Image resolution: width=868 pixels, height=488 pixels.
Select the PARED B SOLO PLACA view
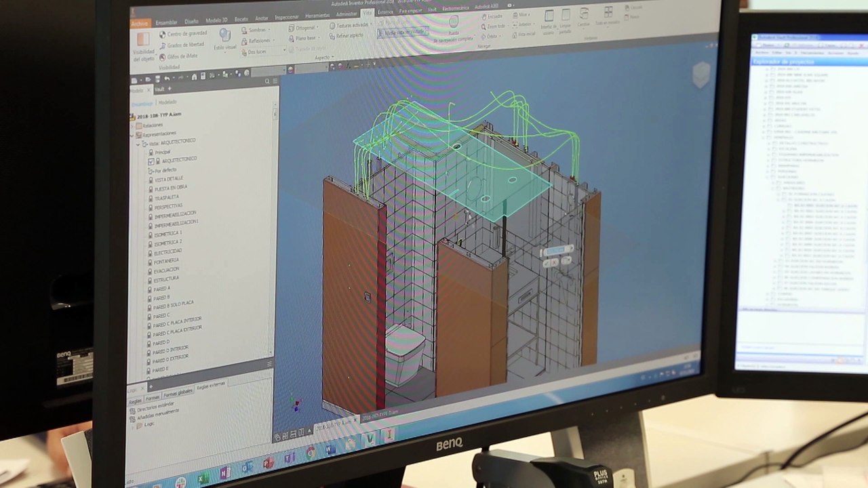click(172, 305)
